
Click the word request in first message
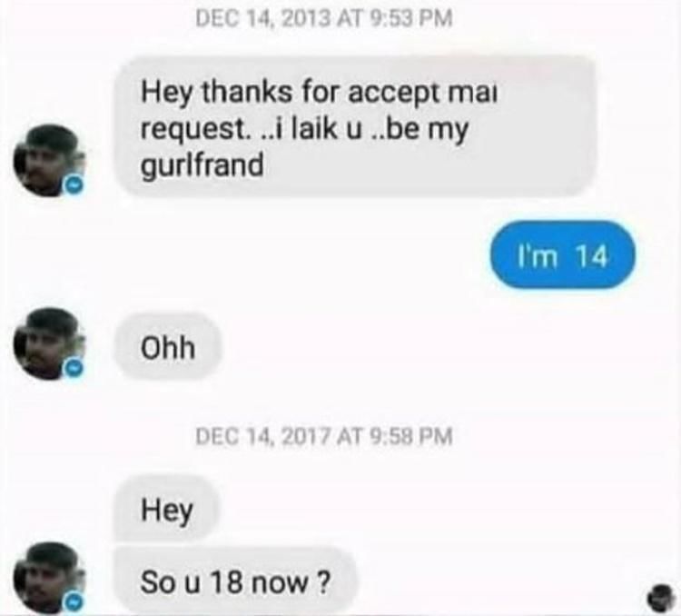(194, 130)
